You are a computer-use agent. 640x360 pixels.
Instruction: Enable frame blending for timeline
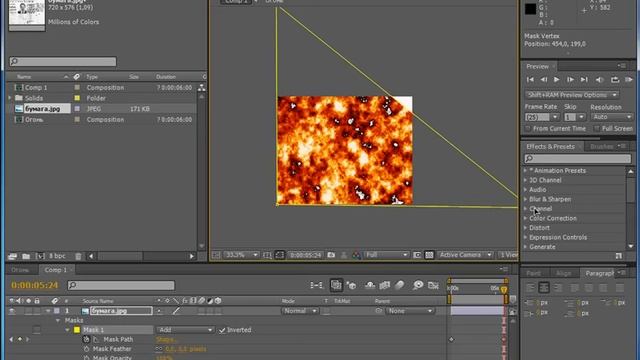point(384,285)
